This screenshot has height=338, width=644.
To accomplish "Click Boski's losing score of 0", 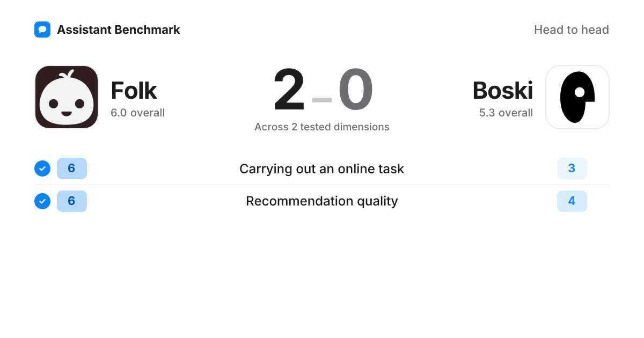I will [355, 90].
